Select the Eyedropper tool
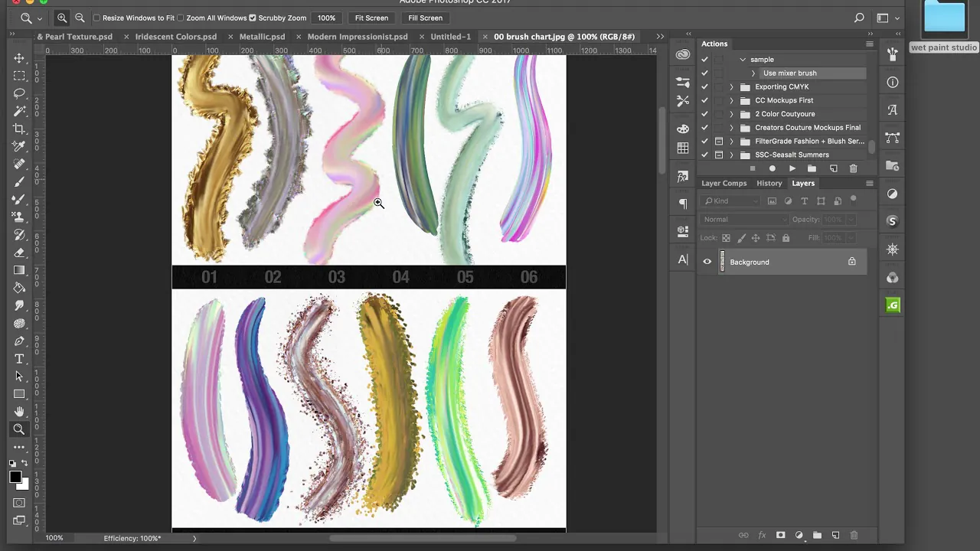 19,146
